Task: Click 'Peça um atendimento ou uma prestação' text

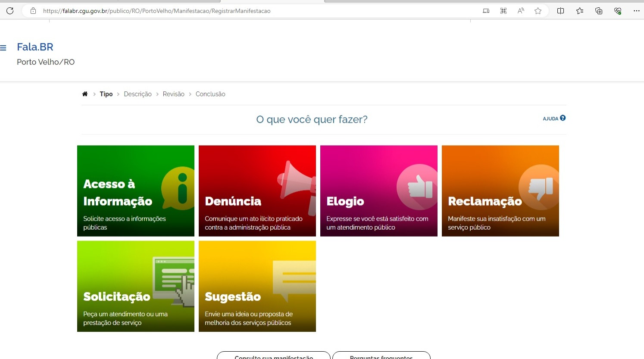Action: [125, 318]
